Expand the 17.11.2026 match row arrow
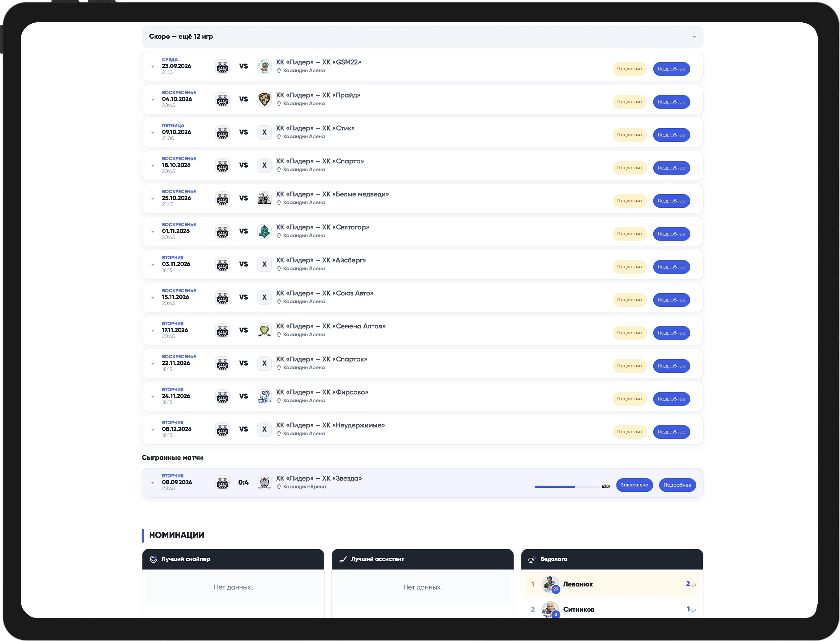The image size is (840, 641). click(153, 331)
